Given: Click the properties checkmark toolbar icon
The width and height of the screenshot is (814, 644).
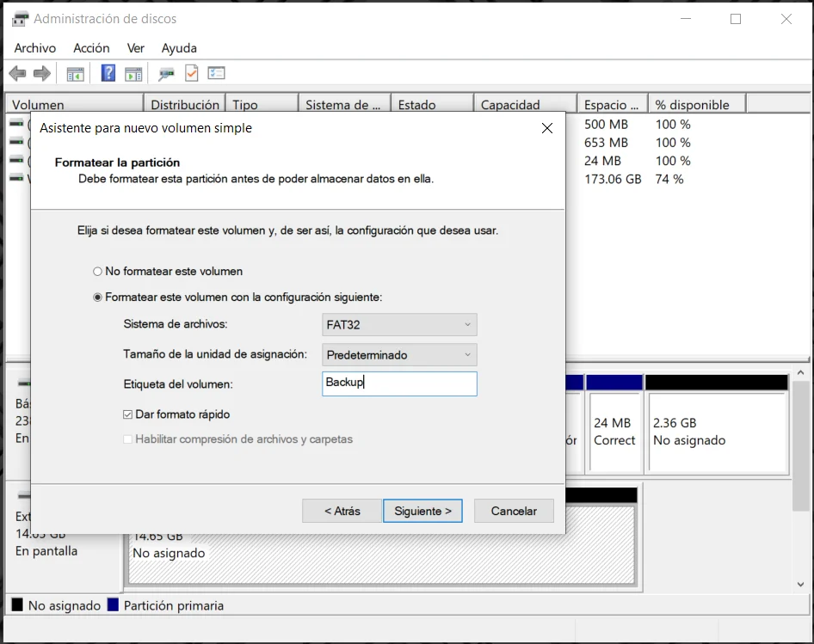Looking at the screenshot, I should coord(192,73).
